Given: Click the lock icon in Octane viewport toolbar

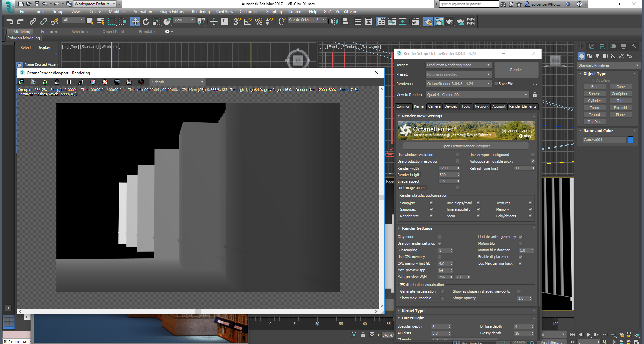Looking at the screenshot, I should [57, 82].
